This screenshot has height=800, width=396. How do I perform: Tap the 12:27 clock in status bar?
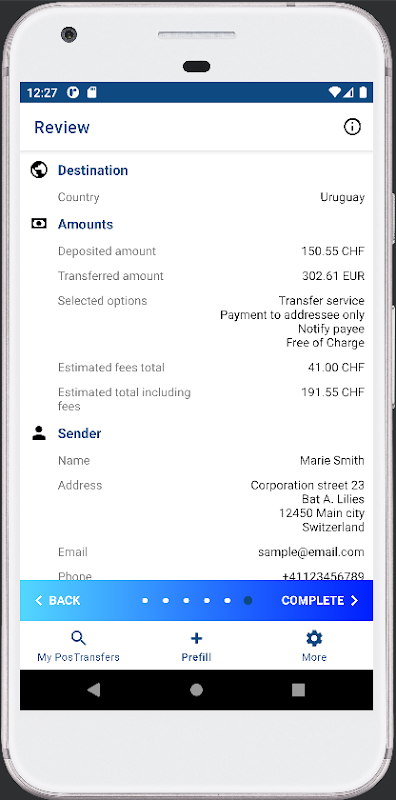click(x=42, y=93)
